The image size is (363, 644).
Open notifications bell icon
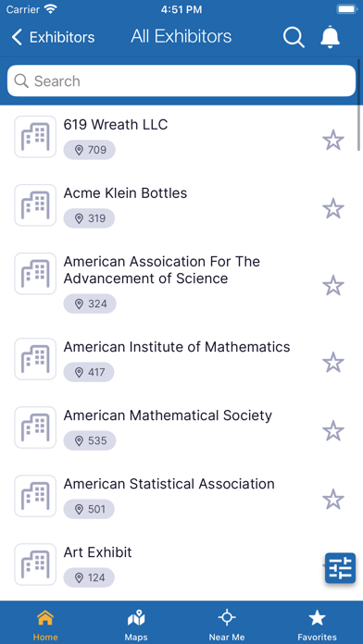(330, 37)
